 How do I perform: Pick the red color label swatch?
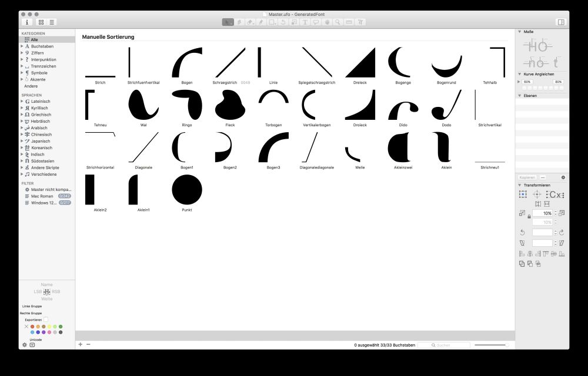pos(32,327)
